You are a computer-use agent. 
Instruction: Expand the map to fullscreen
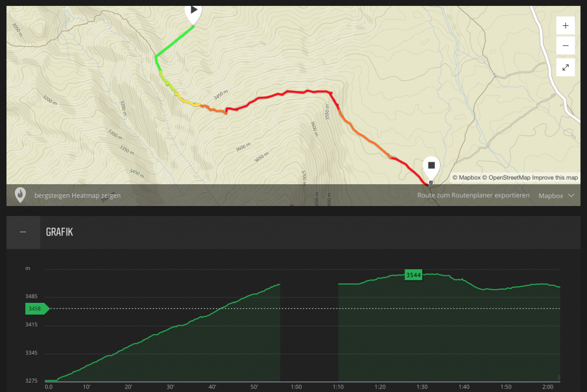click(565, 67)
